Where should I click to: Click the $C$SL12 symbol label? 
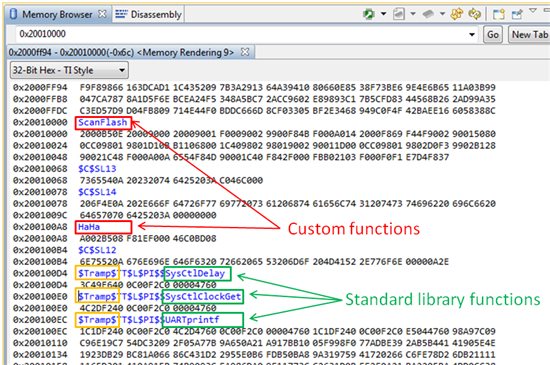tap(97, 250)
